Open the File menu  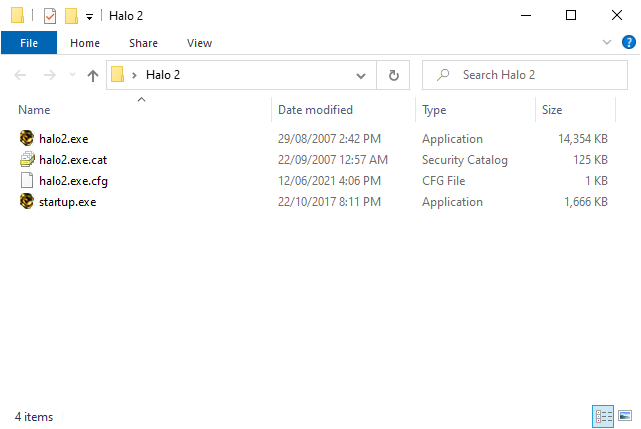pos(29,43)
